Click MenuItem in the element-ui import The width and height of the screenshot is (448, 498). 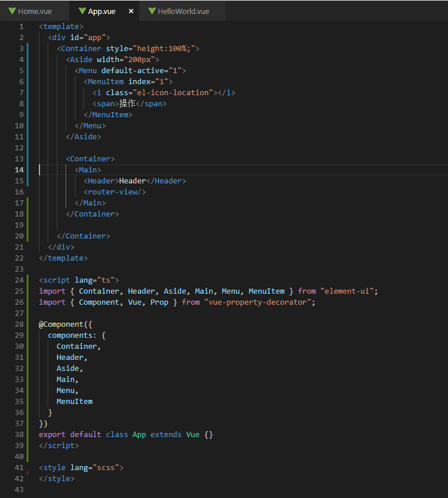[266, 291]
